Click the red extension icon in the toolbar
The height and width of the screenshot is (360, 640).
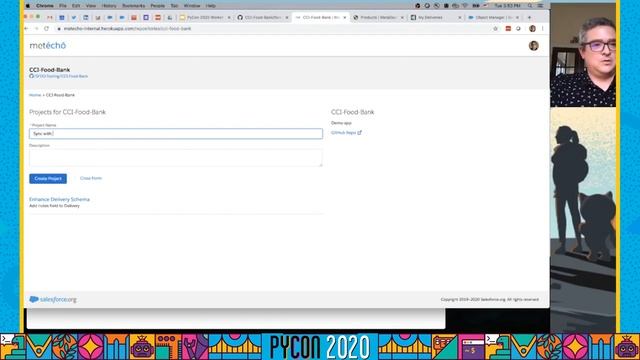pyautogui.click(x=508, y=29)
